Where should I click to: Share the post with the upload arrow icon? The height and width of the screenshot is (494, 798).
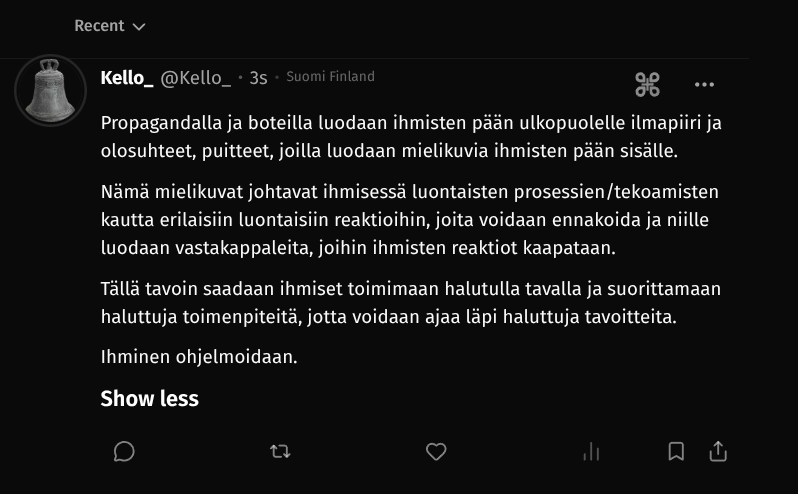718,452
